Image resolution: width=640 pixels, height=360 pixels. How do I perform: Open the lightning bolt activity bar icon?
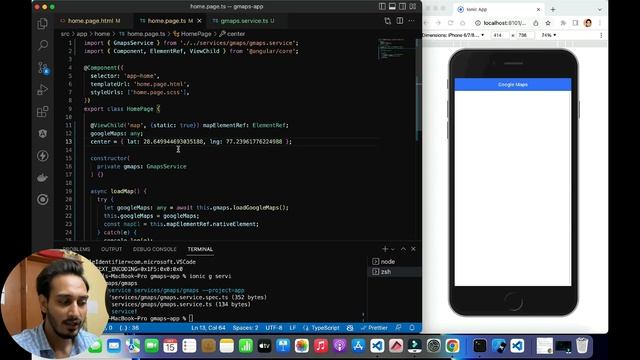click(x=42, y=156)
